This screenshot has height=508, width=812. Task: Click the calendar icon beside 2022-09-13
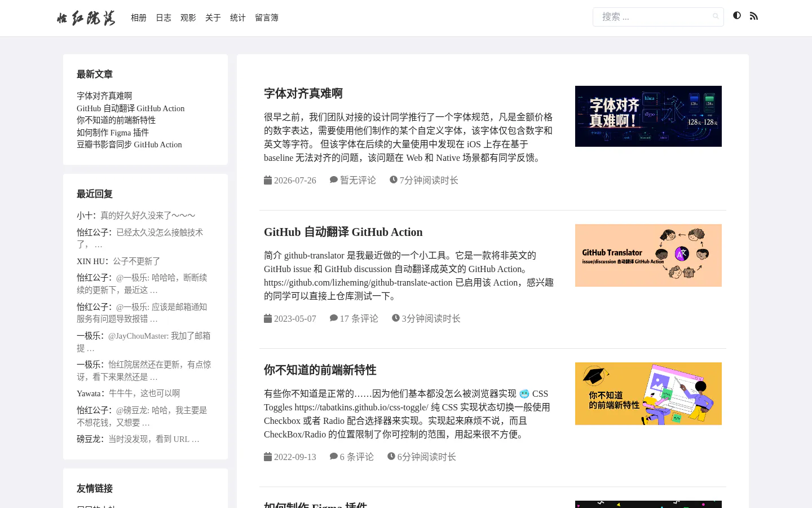268,457
